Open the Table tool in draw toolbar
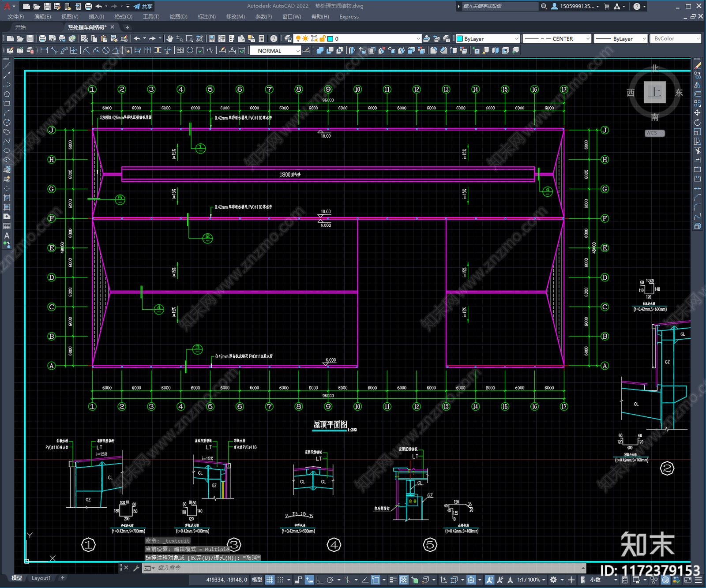This screenshot has width=706, height=588. point(7,226)
